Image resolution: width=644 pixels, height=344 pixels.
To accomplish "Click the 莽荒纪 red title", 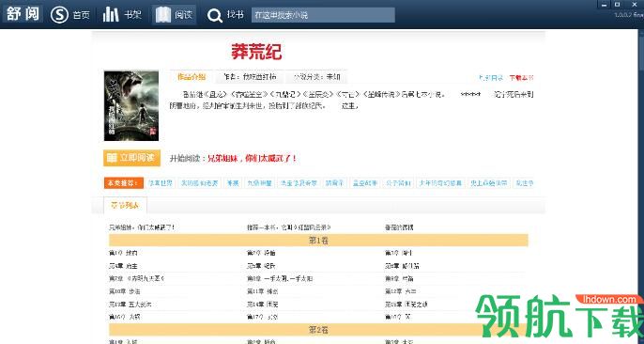I will pos(256,52).
